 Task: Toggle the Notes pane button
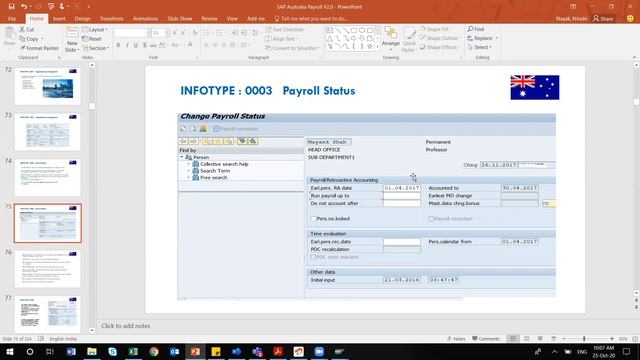456,339
